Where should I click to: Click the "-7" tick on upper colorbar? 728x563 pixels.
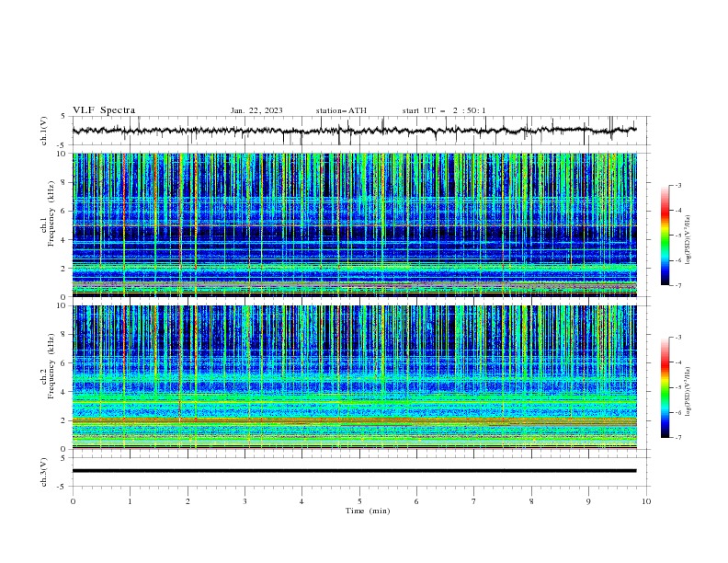[678, 286]
